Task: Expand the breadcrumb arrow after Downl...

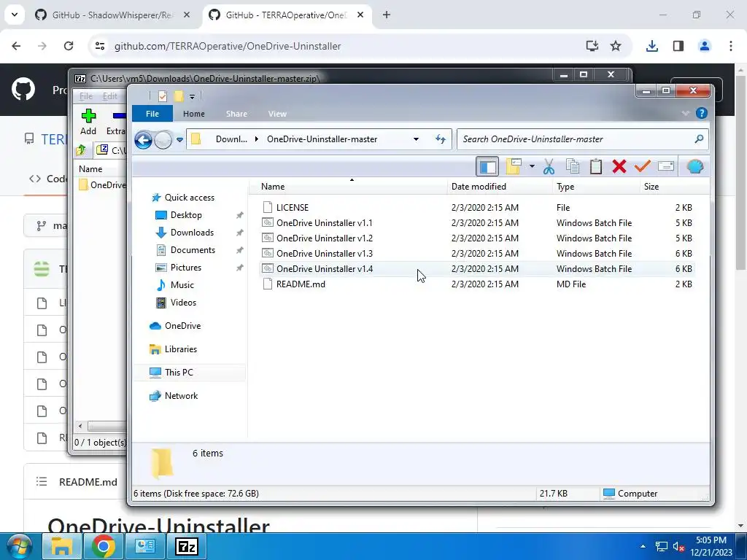Action: coord(257,139)
